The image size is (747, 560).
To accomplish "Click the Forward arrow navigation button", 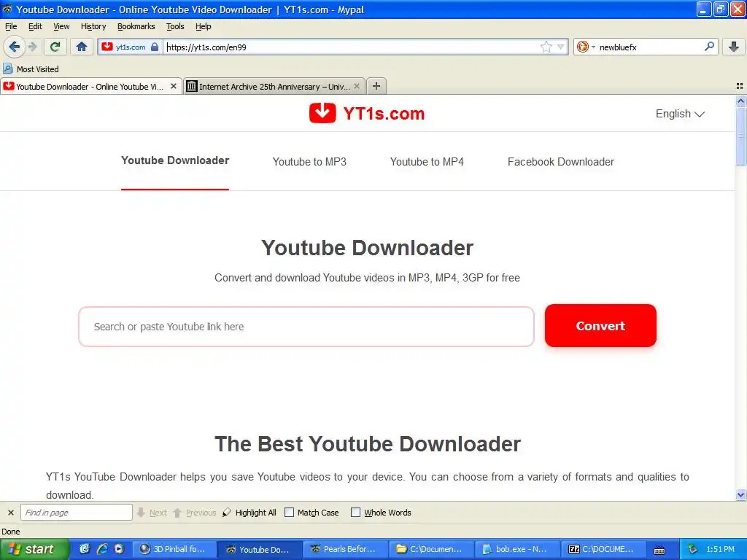I will coord(32,47).
